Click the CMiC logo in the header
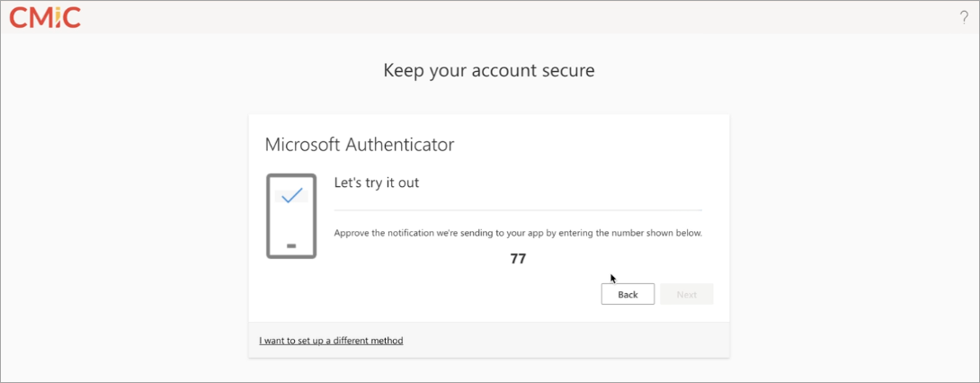 [45, 17]
